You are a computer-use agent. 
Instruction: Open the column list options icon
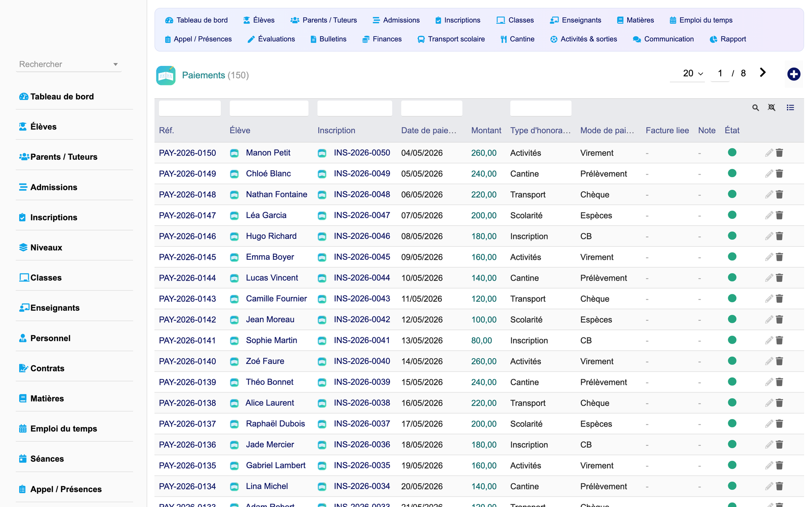click(x=790, y=108)
